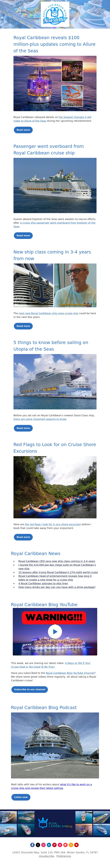
Task: Open the Facebook social icon
Action: (x=32, y=845)
